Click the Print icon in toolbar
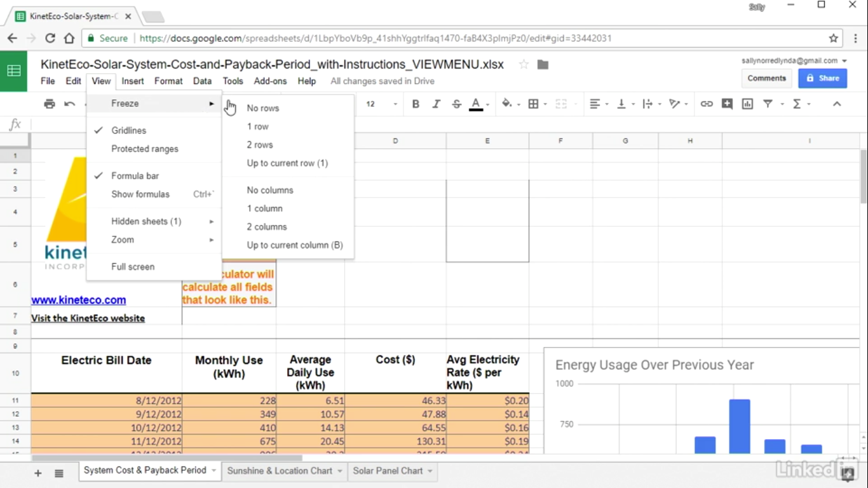This screenshot has height=488, width=868. (50, 104)
